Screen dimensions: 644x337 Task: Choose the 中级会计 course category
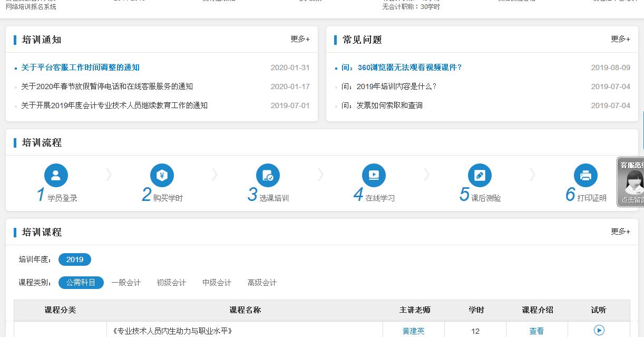(x=217, y=283)
